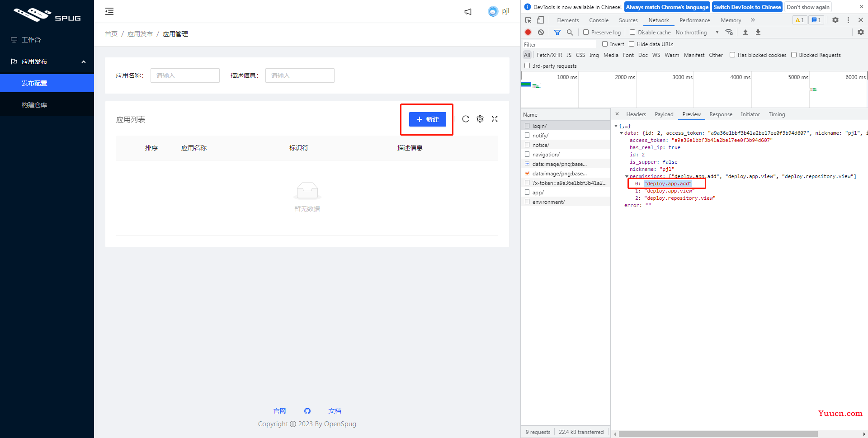The image size is (868, 438).
Task: View the request Headers tab
Action: pyautogui.click(x=636, y=114)
